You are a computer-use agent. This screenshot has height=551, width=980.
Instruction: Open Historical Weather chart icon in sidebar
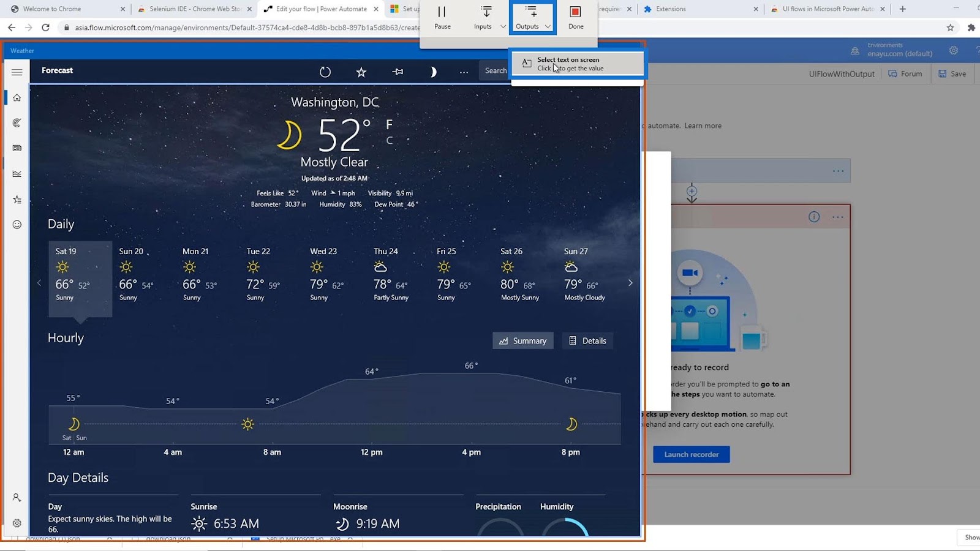(x=17, y=174)
